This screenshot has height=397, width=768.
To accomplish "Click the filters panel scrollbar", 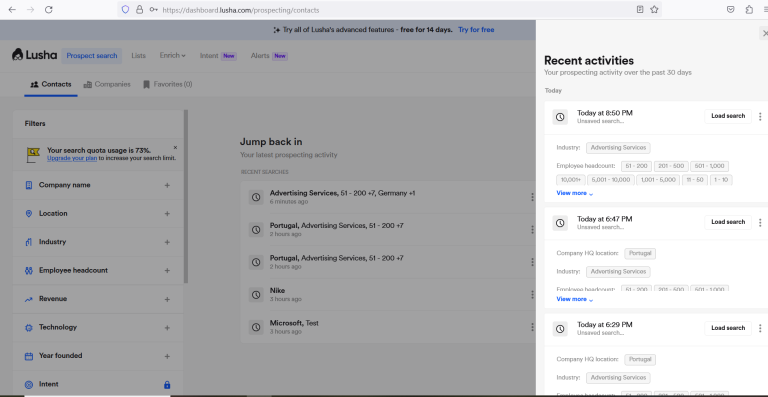I will 186,196.
